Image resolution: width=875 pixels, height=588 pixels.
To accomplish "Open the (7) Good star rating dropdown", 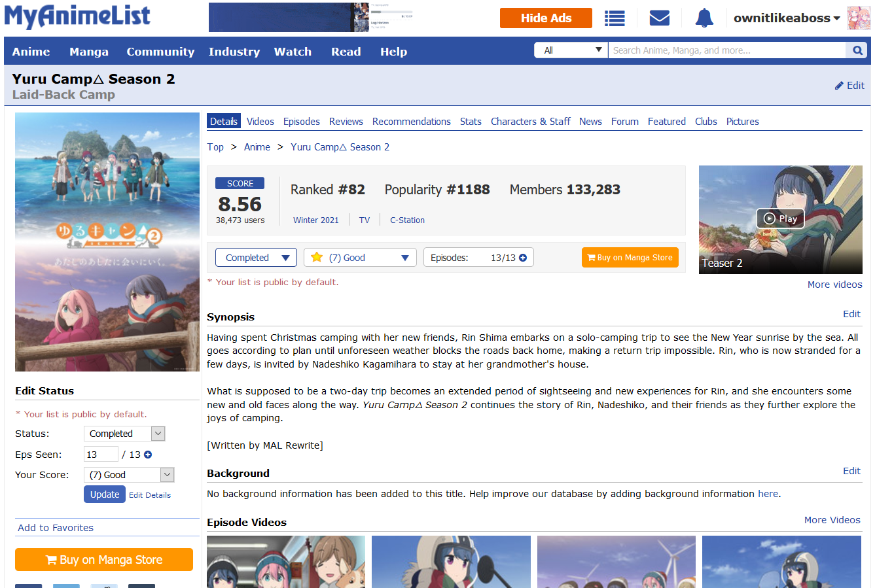I will point(360,258).
